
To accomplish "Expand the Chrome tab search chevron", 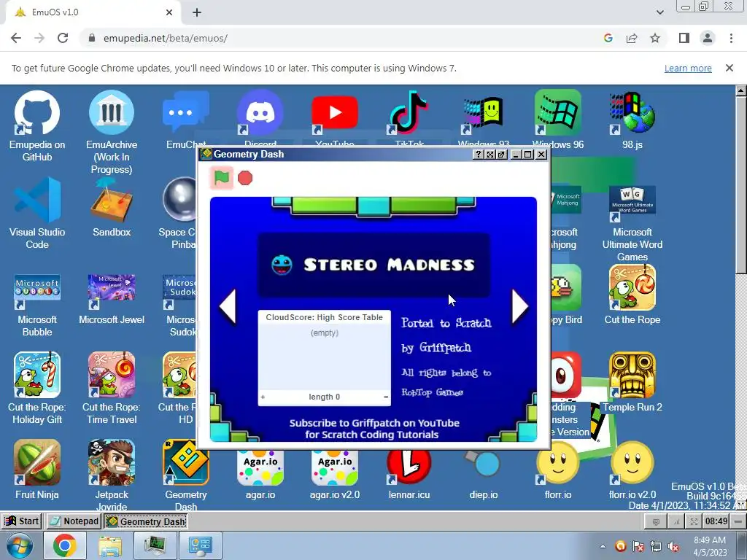I will (x=659, y=12).
